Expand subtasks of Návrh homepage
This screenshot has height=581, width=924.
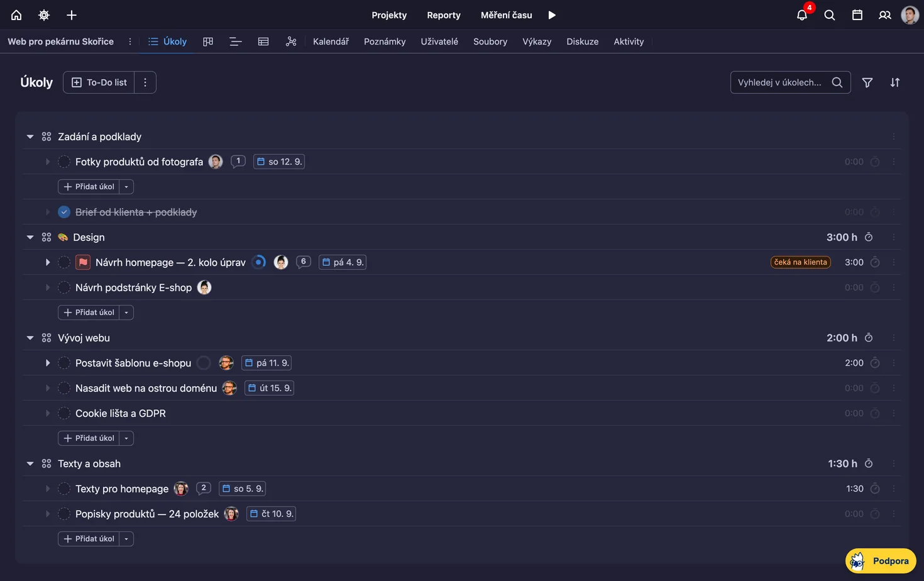point(48,262)
